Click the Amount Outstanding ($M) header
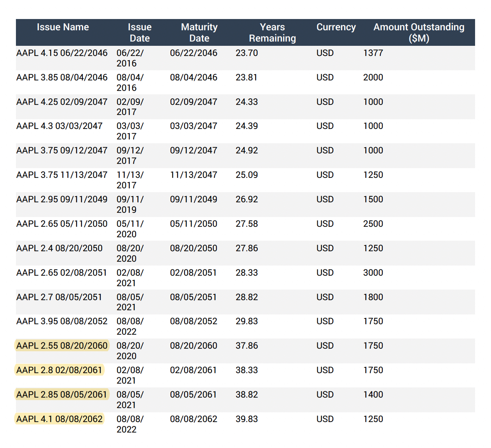491x448 pixels. pyautogui.click(x=418, y=33)
